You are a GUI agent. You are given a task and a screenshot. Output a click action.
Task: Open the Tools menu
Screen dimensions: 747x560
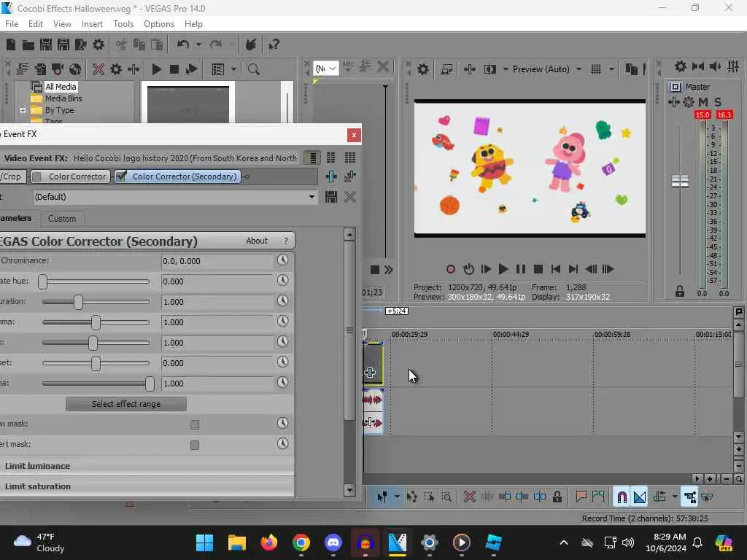click(x=123, y=24)
